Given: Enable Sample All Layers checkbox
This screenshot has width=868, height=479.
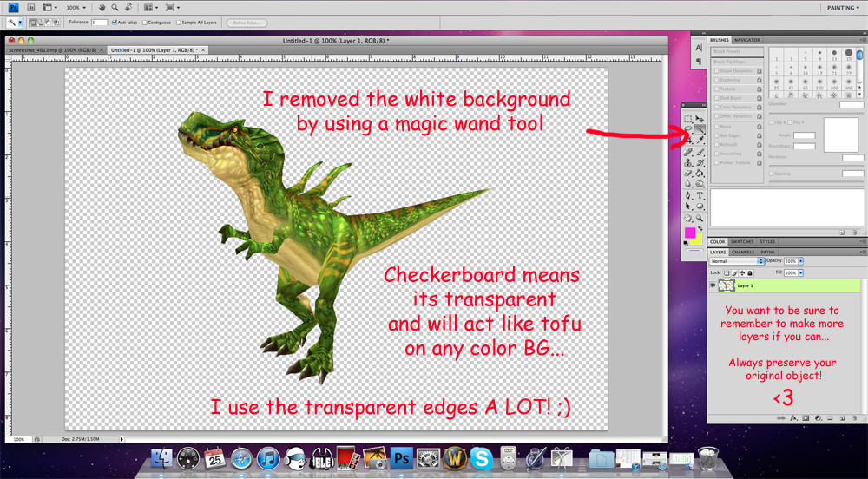Looking at the screenshot, I should point(179,23).
